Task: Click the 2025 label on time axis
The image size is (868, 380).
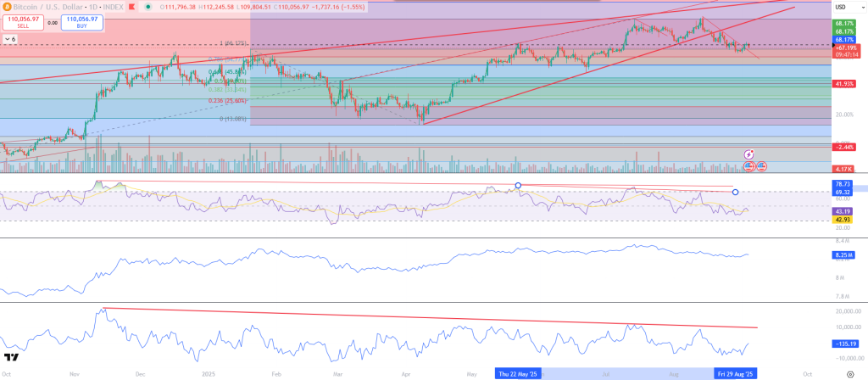Action: pyautogui.click(x=209, y=374)
